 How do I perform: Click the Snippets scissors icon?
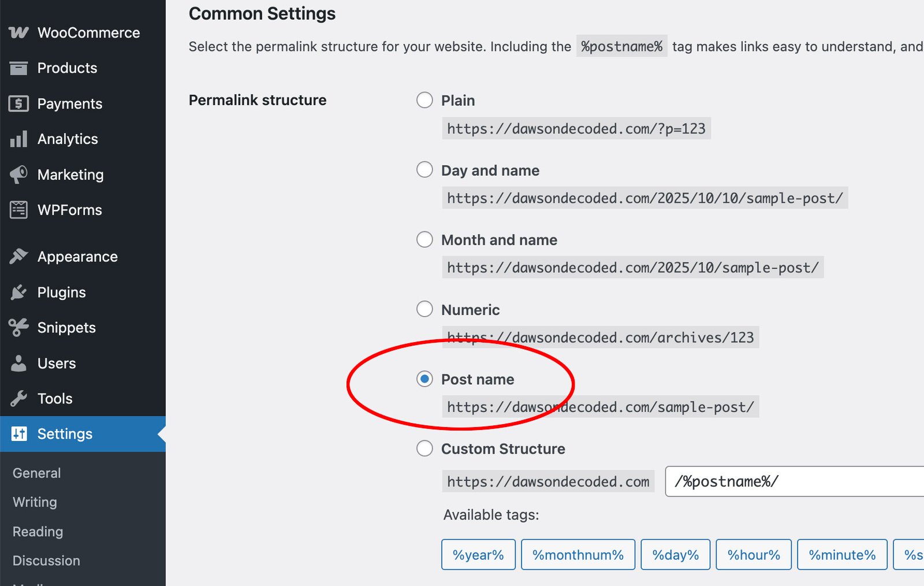pos(18,328)
